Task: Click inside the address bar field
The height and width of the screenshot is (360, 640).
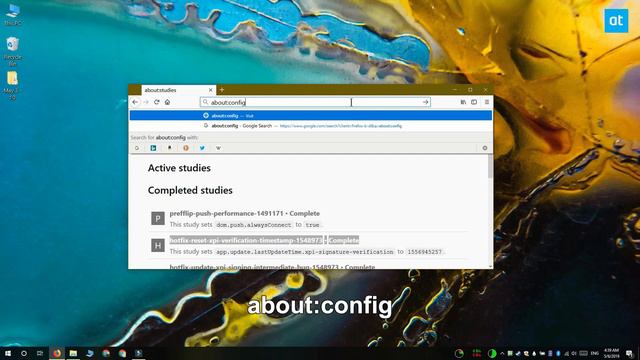Action: (315, 102)
